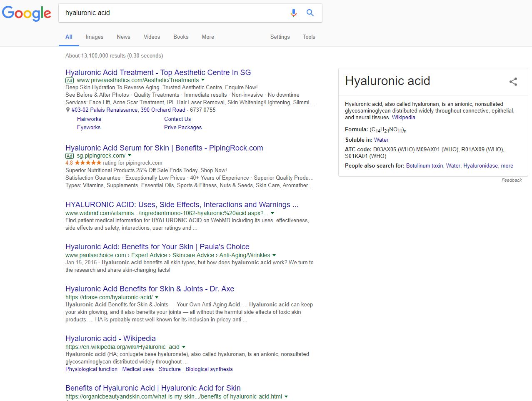This screenshot has height=401, width=532.
Task: Click the blue magnifying glass search icon
Action: (x=310, y=13)
